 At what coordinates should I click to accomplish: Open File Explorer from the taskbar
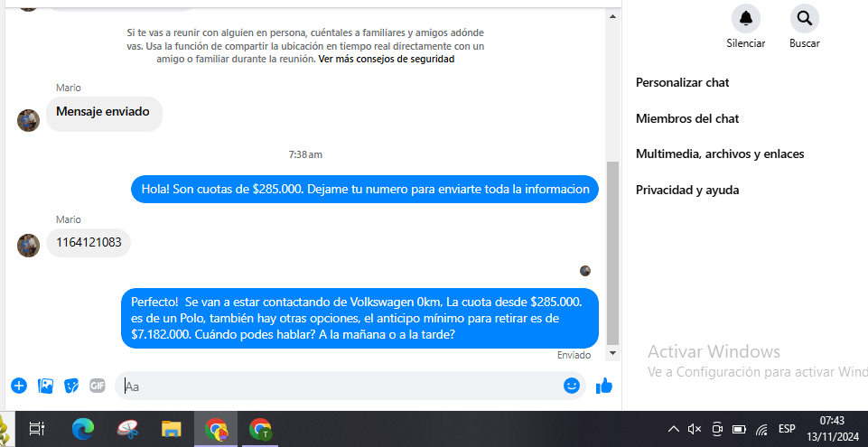(x=172, y=429)
